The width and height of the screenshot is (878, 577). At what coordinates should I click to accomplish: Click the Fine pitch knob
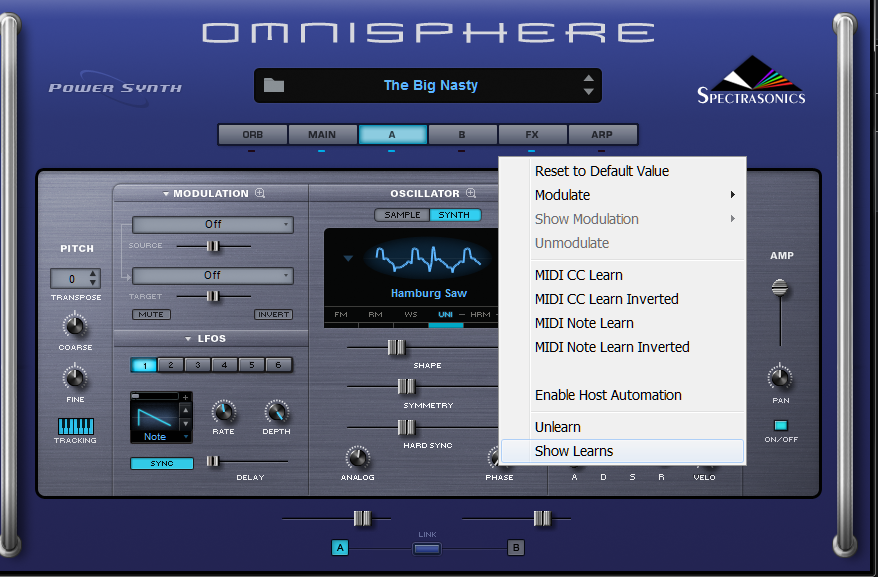[74, 378]
